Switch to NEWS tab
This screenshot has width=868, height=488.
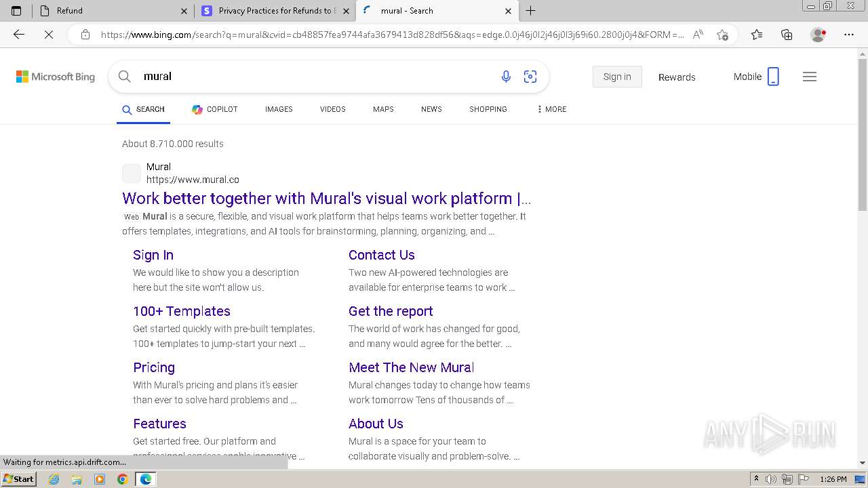tap(431, 109)
